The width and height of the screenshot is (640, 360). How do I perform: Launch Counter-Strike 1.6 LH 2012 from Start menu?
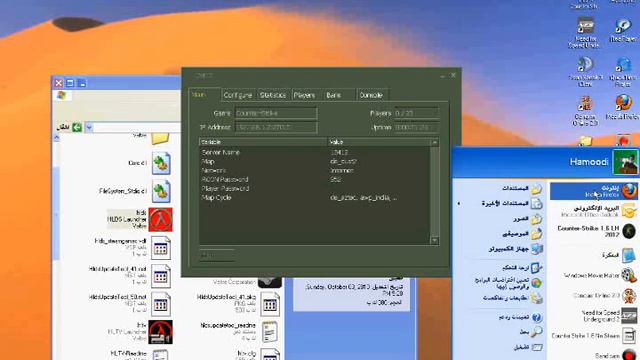594,231
